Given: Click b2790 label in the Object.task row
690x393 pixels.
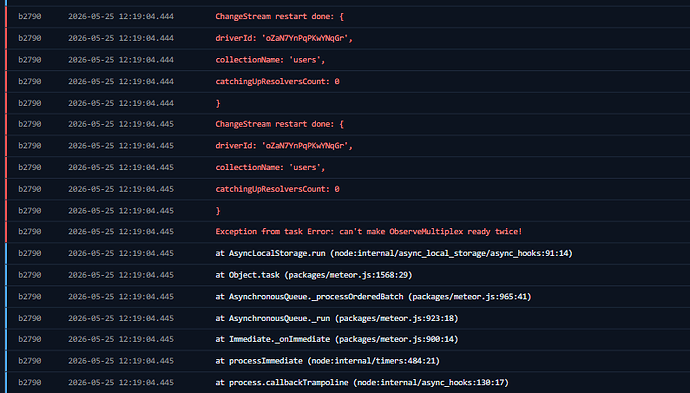Looking at the screenshot, I should [29, 275].
